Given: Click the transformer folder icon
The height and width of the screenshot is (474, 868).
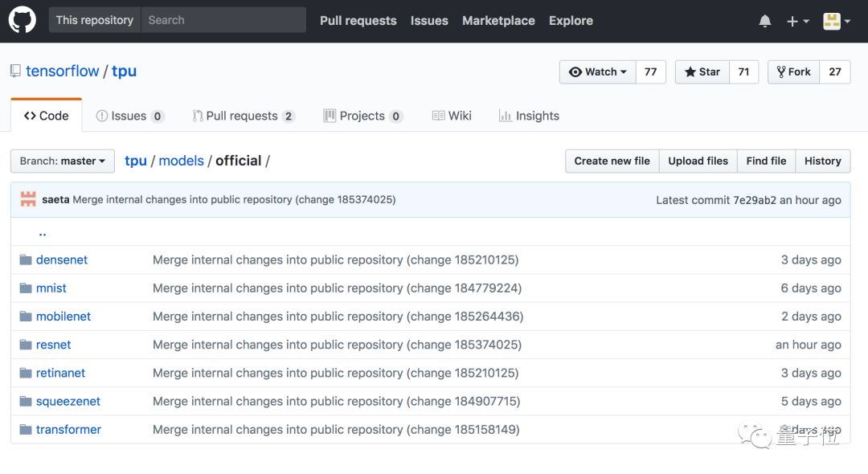Looking at the screenshot, I should pos(26,429).
